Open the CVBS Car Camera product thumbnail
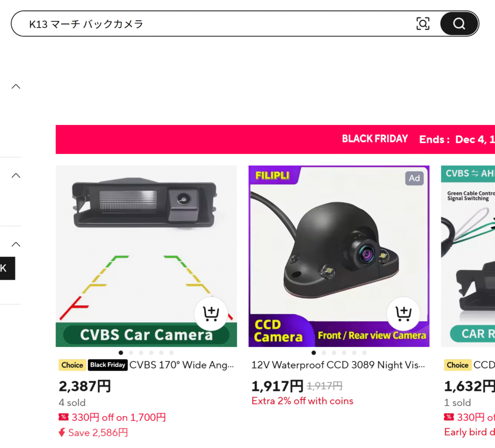This screenshot has height=448, width=495. pos(146,256)
